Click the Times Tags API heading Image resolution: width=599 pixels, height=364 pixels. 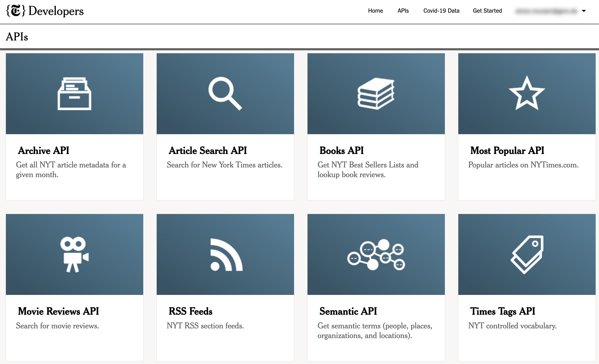pos(503,311)
